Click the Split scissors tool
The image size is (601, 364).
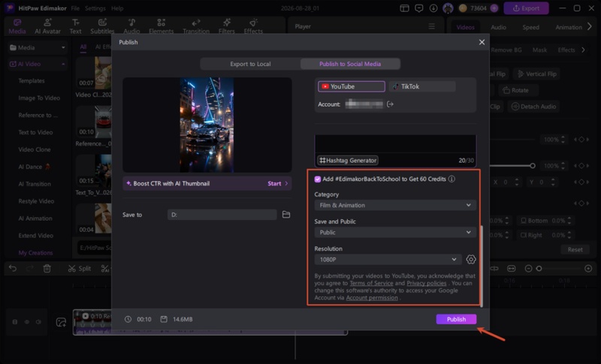(x=80, y=269)
